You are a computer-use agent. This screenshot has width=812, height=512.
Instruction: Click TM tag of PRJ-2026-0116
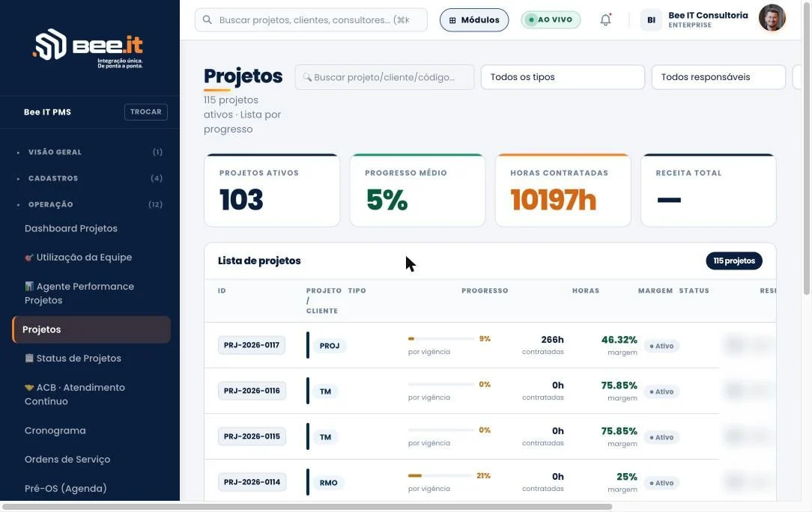point(325,391)
